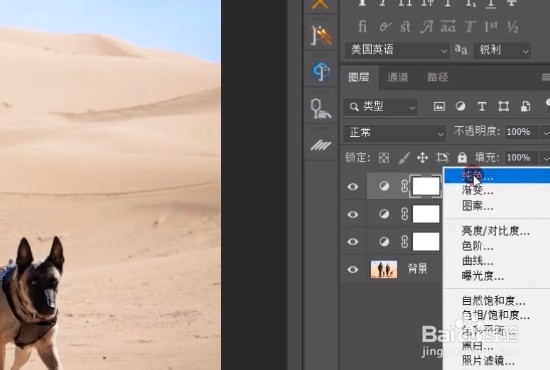Choose 亮度/对比度... adjustment
The height and width of the screenshot is (370, 550).
pos(497,231)
